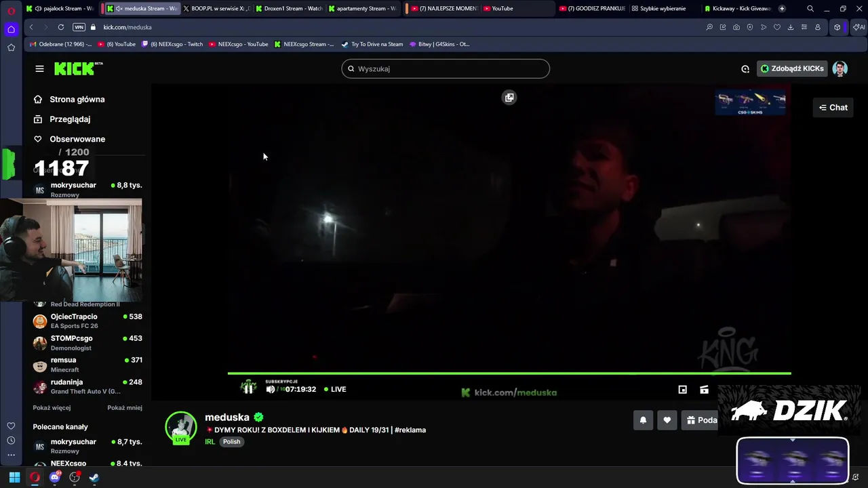Open the user profile avatar
Viewport: 868px width, 488px height.
pyautogui.click(x=840, y=68)
